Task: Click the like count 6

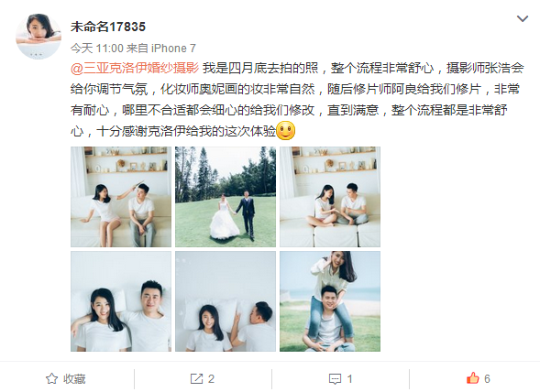Action: (487, 379)
